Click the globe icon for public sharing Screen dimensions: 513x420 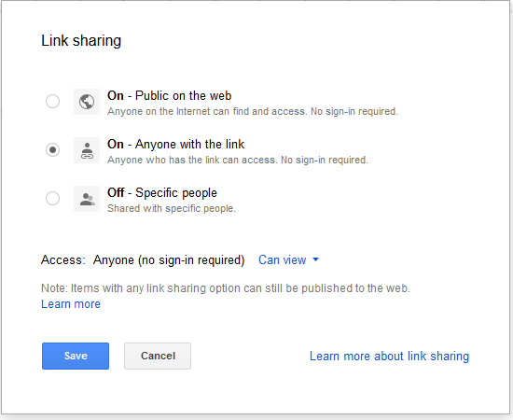pos(87,102)
